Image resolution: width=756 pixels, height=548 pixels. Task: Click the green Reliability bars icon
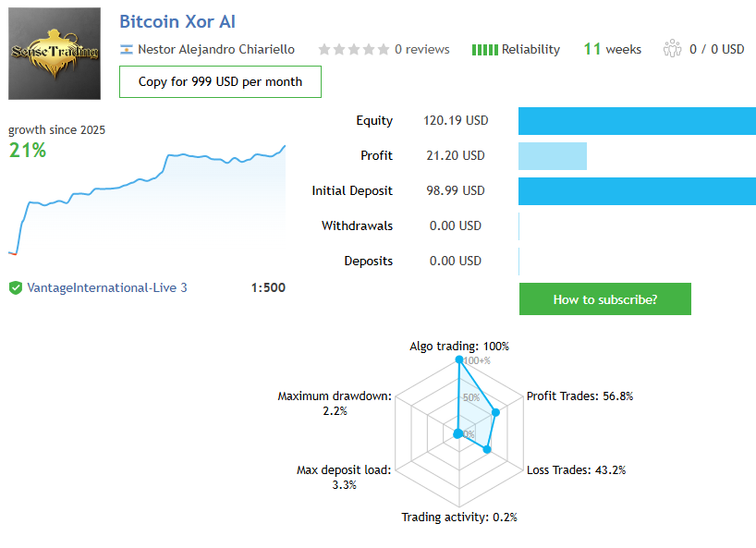[484, 50]
